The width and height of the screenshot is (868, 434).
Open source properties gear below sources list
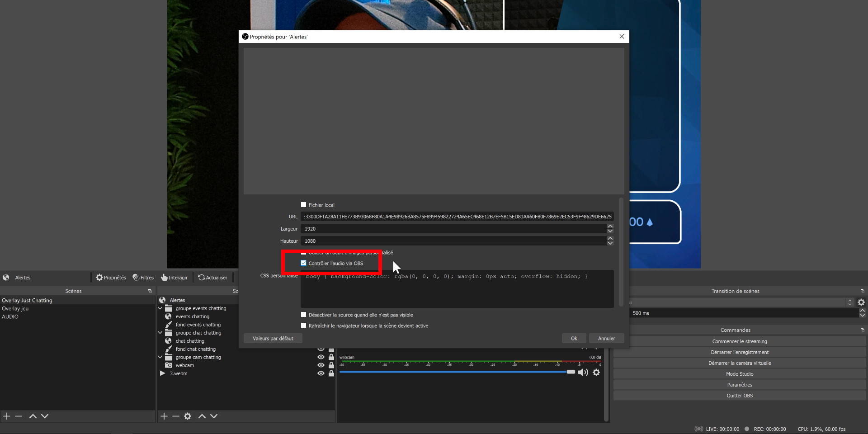tap(188, 416)
